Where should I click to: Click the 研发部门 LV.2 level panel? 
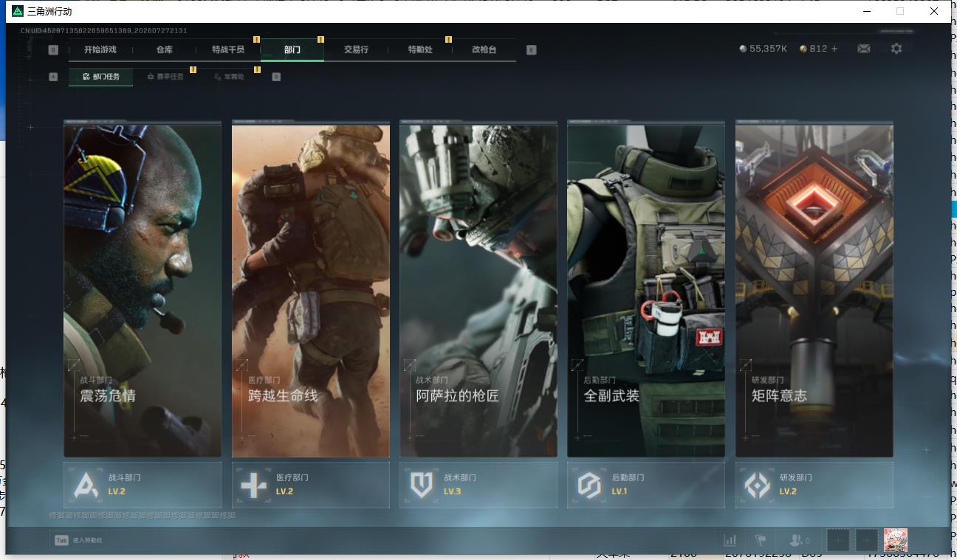tap(814, 485)
